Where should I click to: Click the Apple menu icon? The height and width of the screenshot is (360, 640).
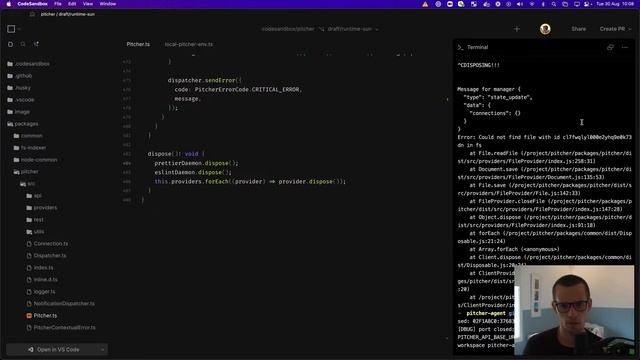click(x=8, y=4)
